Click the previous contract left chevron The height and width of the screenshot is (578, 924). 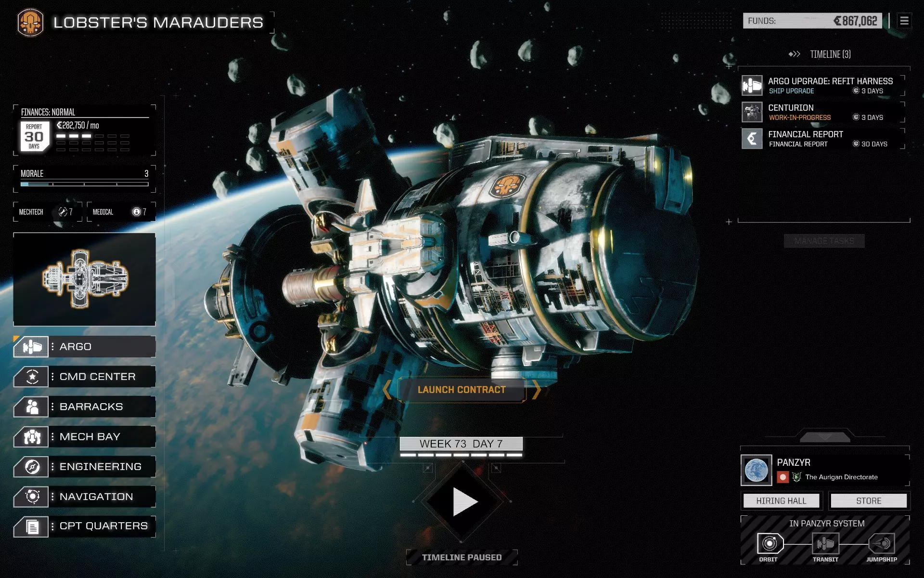tap(387, 389)
